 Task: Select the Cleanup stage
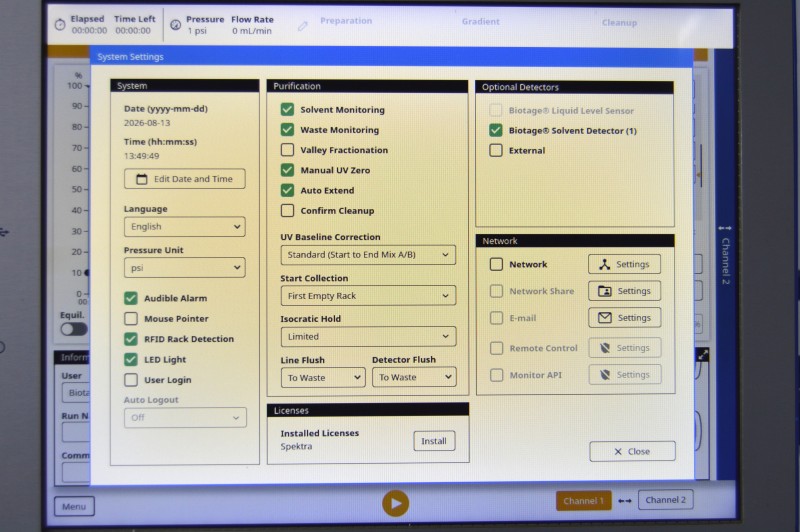(619, 22)
